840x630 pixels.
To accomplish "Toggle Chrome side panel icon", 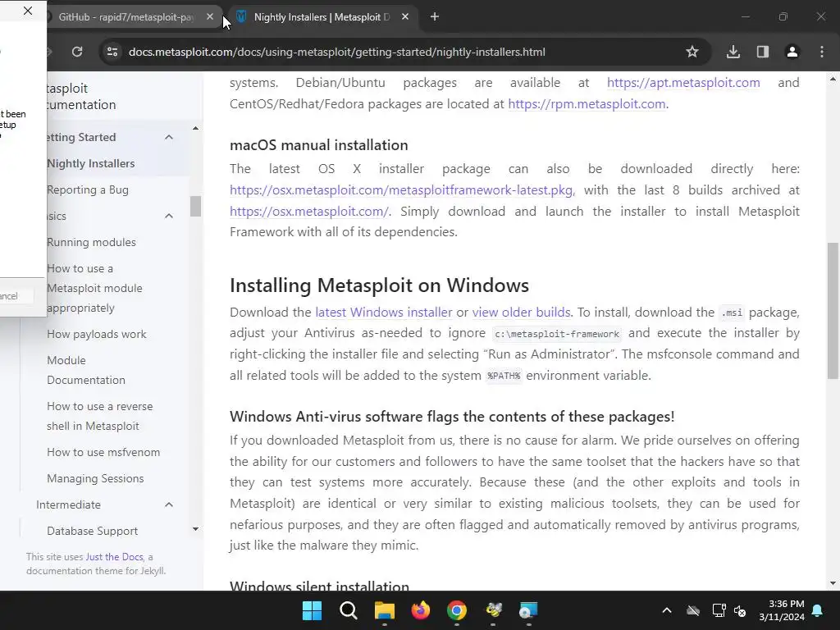I will tap(763, 52).
